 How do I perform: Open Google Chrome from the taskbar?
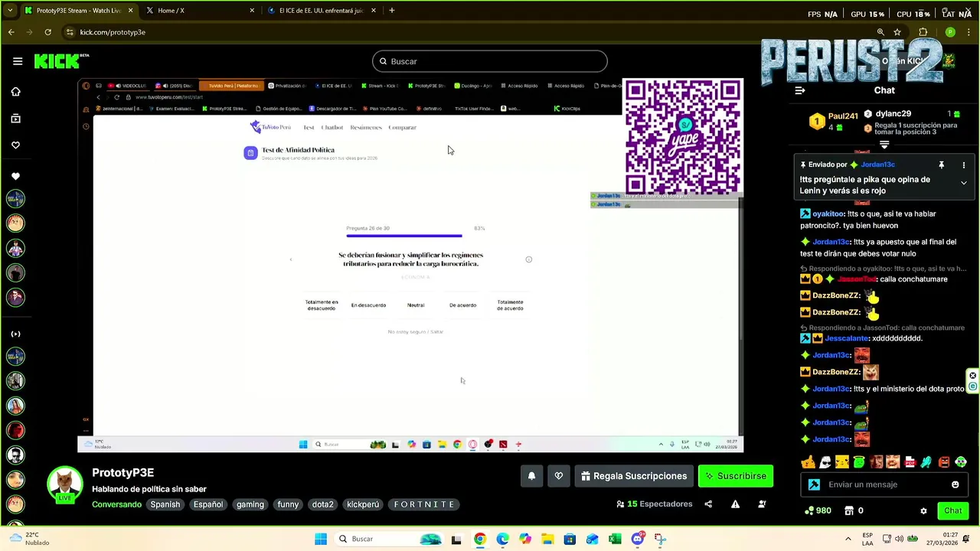pos(479,539)
